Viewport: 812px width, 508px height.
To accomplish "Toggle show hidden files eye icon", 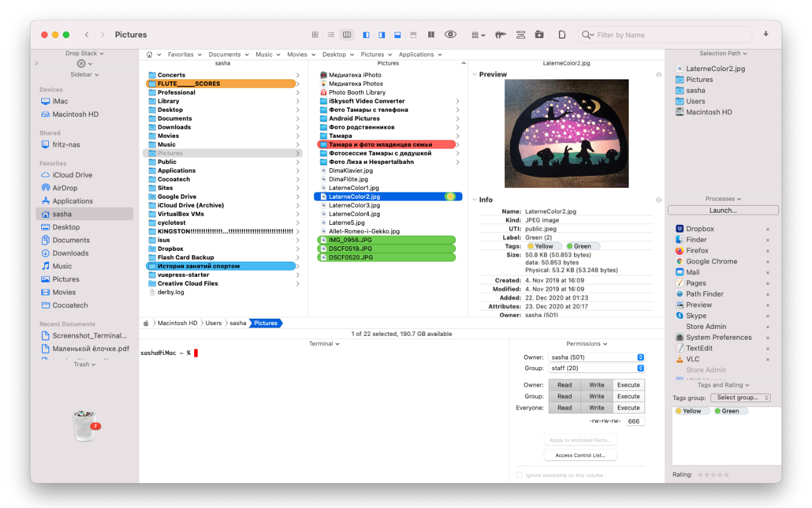I will 450,34.
